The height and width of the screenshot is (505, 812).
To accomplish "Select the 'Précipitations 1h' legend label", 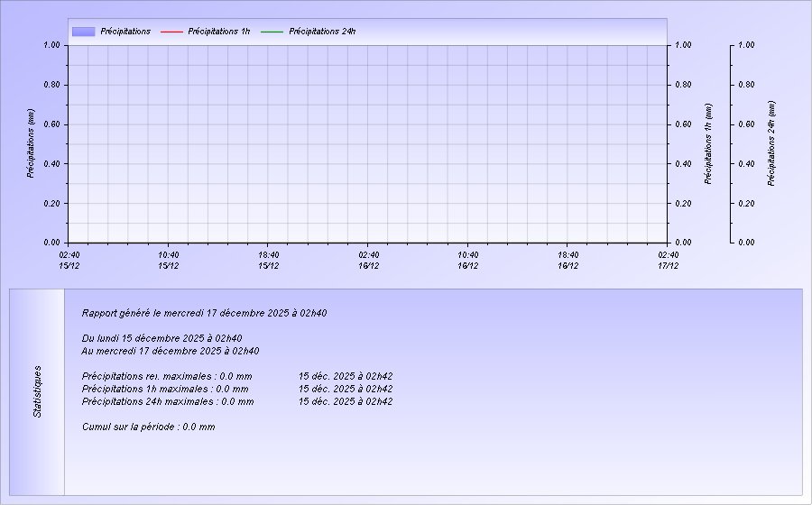I will pos(219,32).
